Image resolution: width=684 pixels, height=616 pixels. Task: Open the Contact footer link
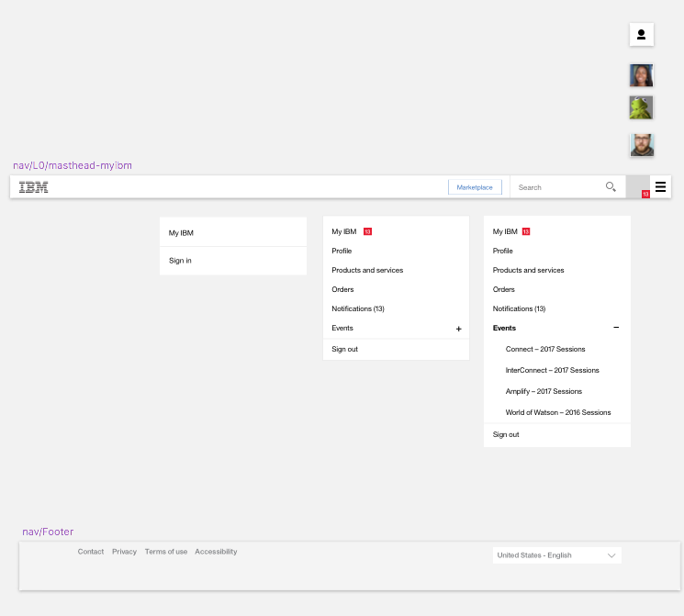click(91, 552)
